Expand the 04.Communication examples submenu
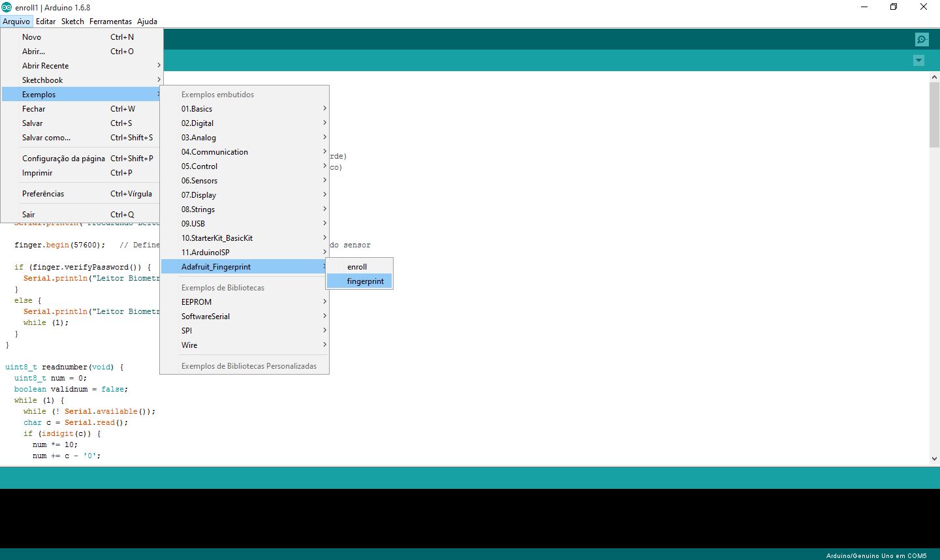Screen dimensions: 940x560 (x=244, y=152)
